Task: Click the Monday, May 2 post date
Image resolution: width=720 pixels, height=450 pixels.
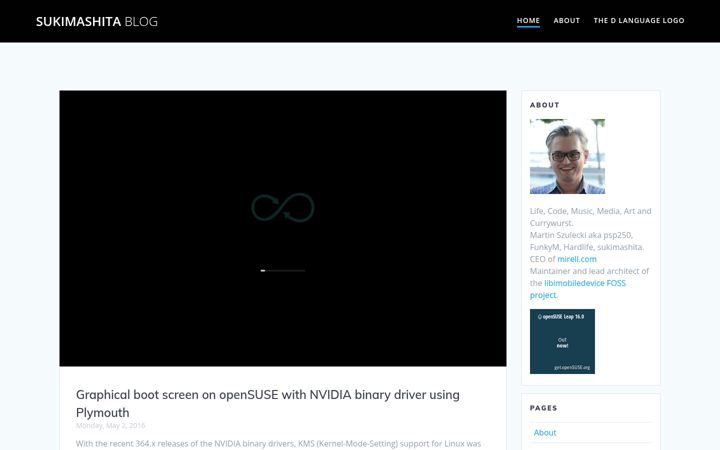Action: pyautogui.click(x=110, y=426)
